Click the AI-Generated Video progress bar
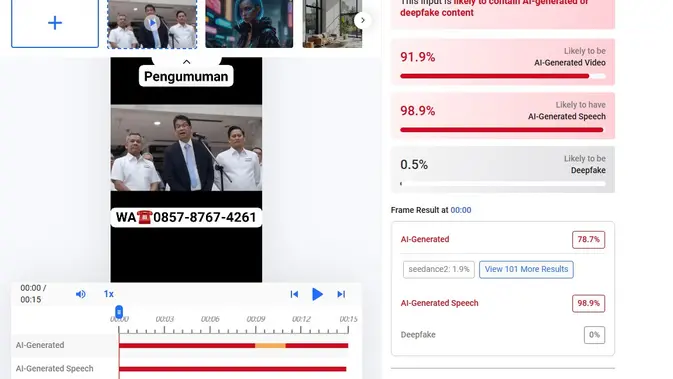 pos(503,76)
